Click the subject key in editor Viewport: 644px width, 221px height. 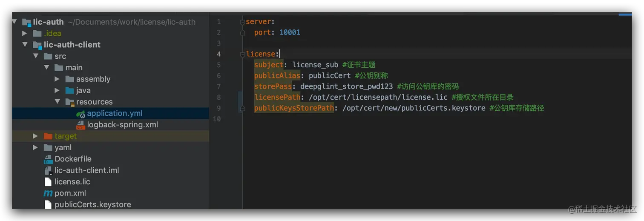[x=269, y=65]
